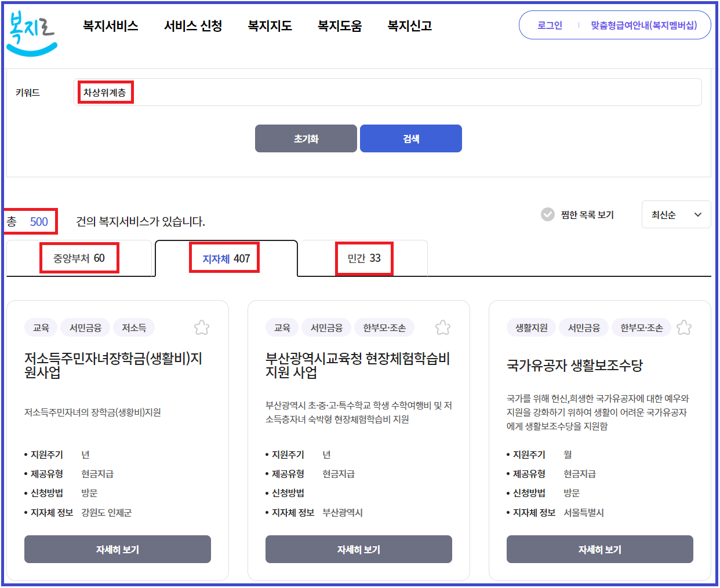Expand the sort order chevron arrow
The height and width of the screenshot is (588, 720).
(697, 214)
